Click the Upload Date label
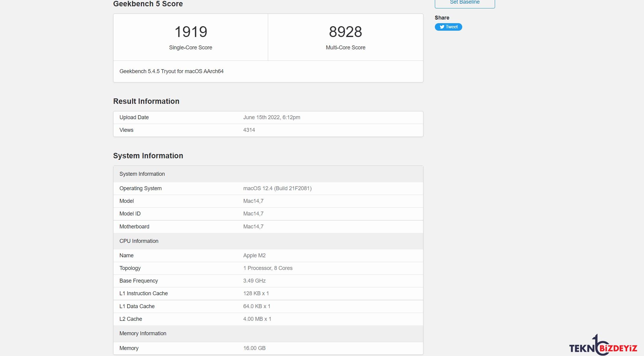This screenshot has height=356, width=644. pos(134,117)
